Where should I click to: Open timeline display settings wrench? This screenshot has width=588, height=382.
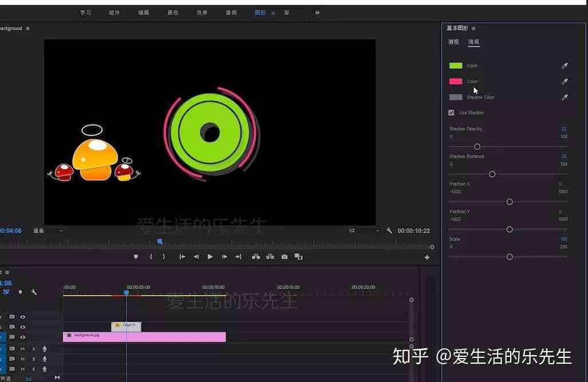pos(34,292)
